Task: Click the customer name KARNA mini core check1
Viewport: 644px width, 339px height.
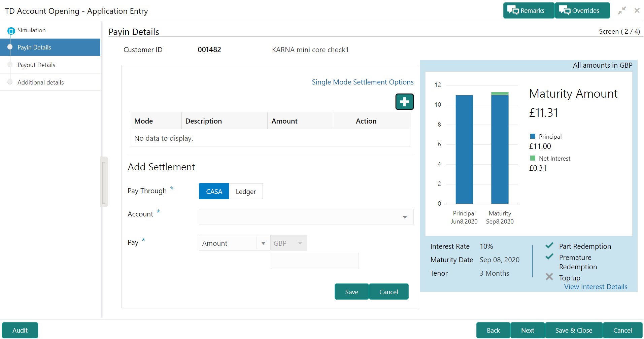Action: point(310,50)
